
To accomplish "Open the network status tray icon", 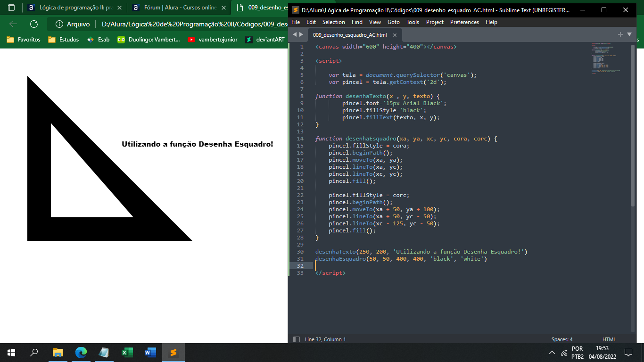I will [564, 353].
